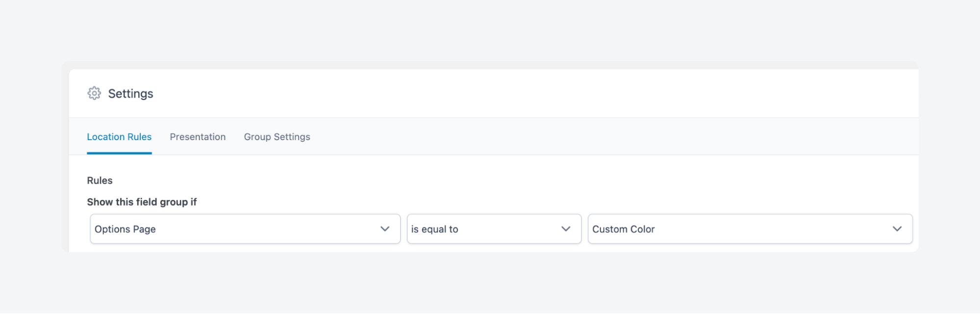Select Options Page as the location rule

(245, 229)
